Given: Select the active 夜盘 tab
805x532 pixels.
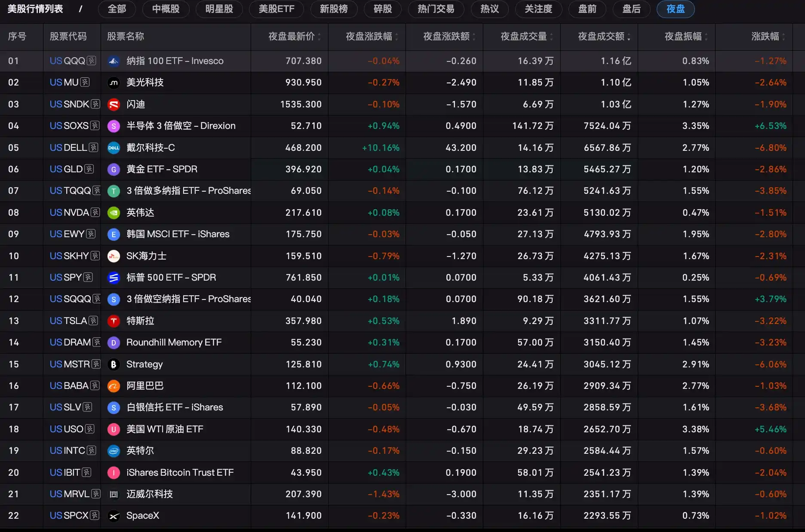Looking at the screenshot, I should click(x=676, y=9).
